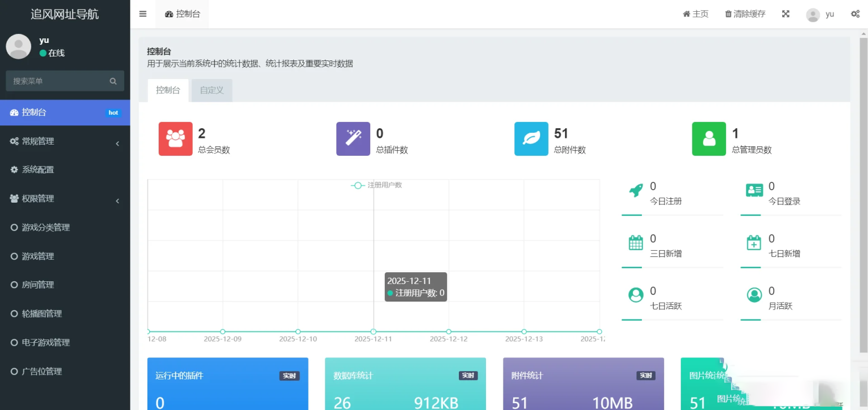Click the 搜索菜单 search field
The image size is (868, 410).
pos(57,81)
